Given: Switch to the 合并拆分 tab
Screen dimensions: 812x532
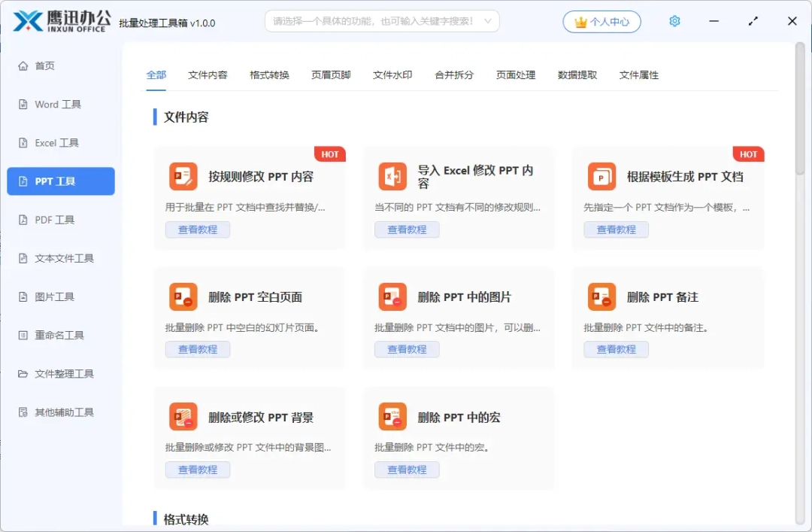Looking at the screenshot, I should pyautogui.click(x=453, y=75).
